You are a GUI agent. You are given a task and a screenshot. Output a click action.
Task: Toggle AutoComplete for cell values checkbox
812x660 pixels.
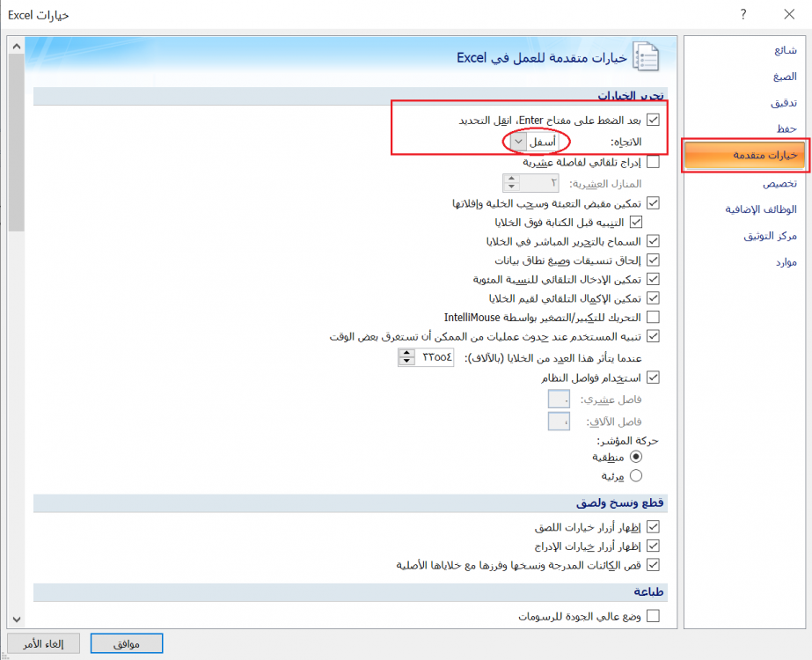[x=653, y=298]
